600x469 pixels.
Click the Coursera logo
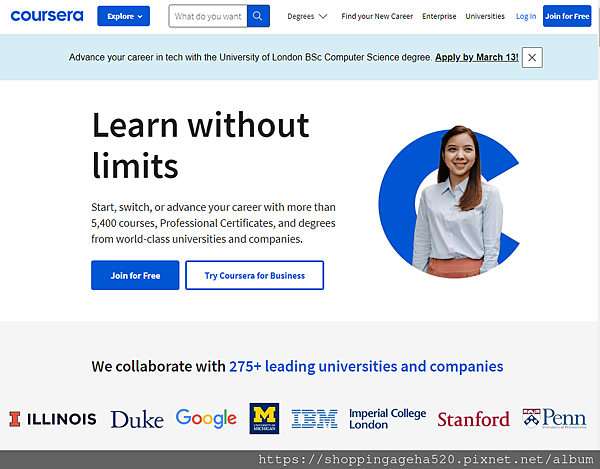click(47, 16)
